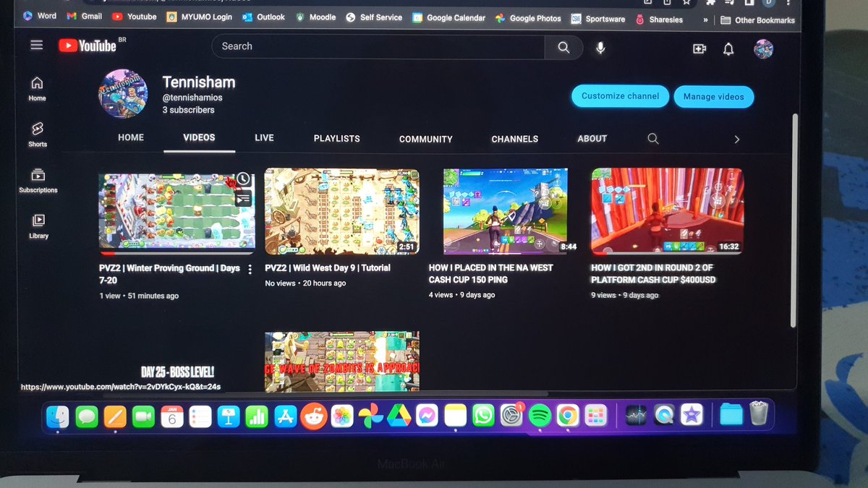Open more options for Winter Proving Ground video

click(250, 269)
